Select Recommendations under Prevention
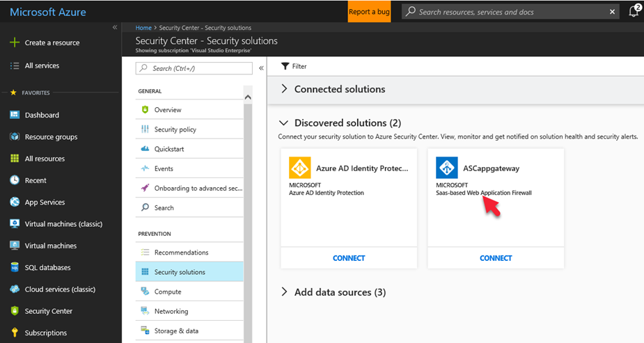The image size is (644, 343). click(x=181, y=253)
